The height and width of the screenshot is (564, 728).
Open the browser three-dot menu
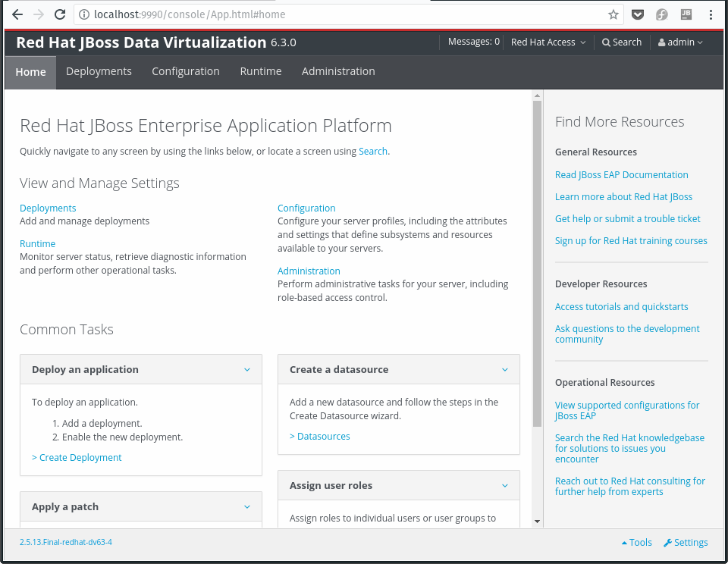pyautogui.click(x=711, y=14)
